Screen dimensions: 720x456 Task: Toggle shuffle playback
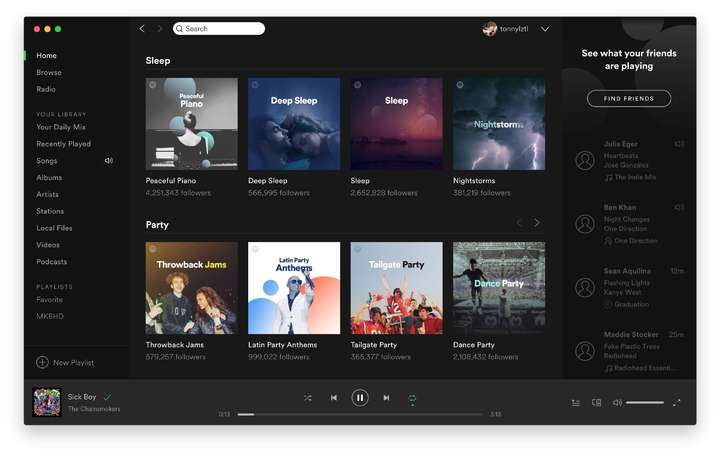click(308, 398)
